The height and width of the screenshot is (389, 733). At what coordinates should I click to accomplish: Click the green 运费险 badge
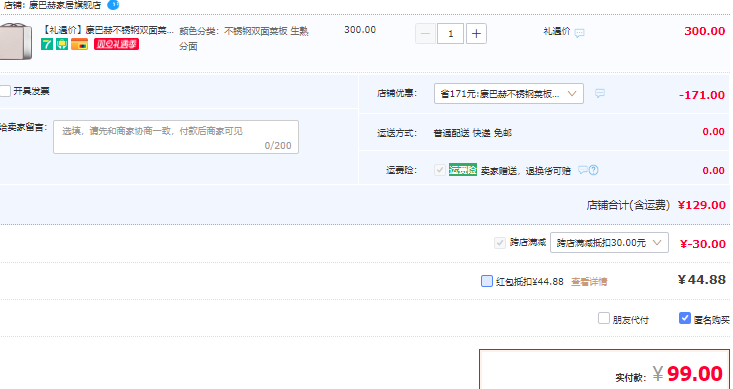pos(463,170)
